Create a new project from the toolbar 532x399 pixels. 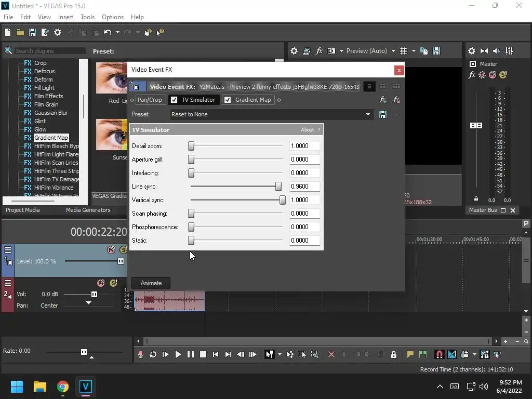pyautogui.click(x=8, y=32)
